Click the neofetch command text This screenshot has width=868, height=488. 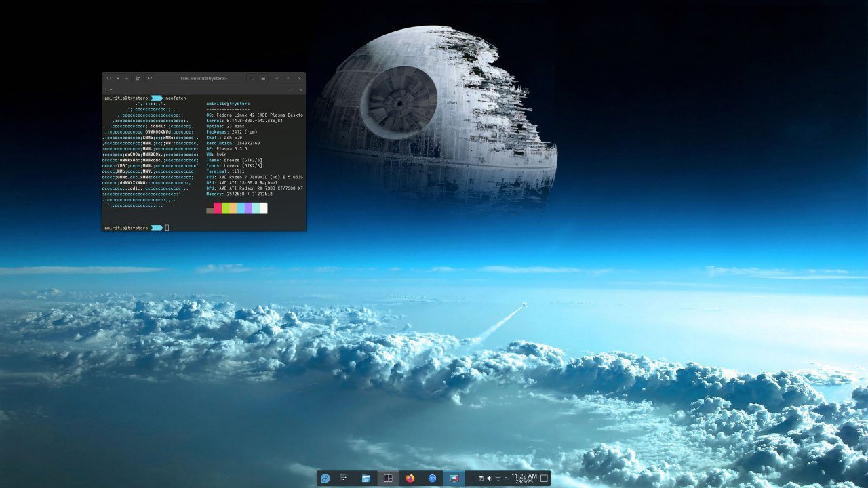(176, 98)
